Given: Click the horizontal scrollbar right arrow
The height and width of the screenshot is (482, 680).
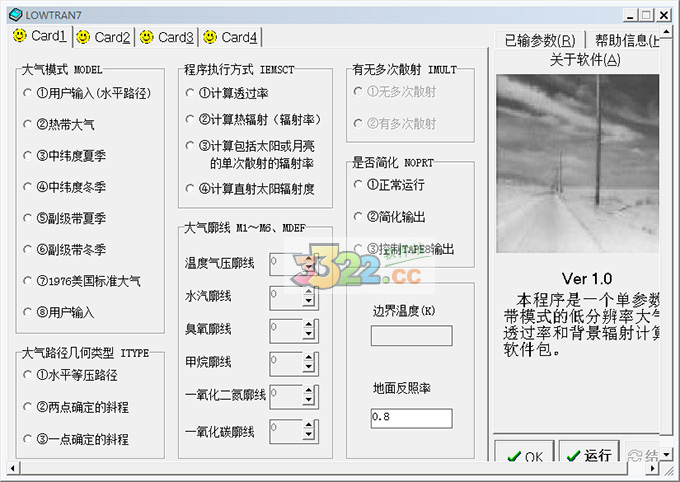Looking at the screenshot, I should click(652, 468).
